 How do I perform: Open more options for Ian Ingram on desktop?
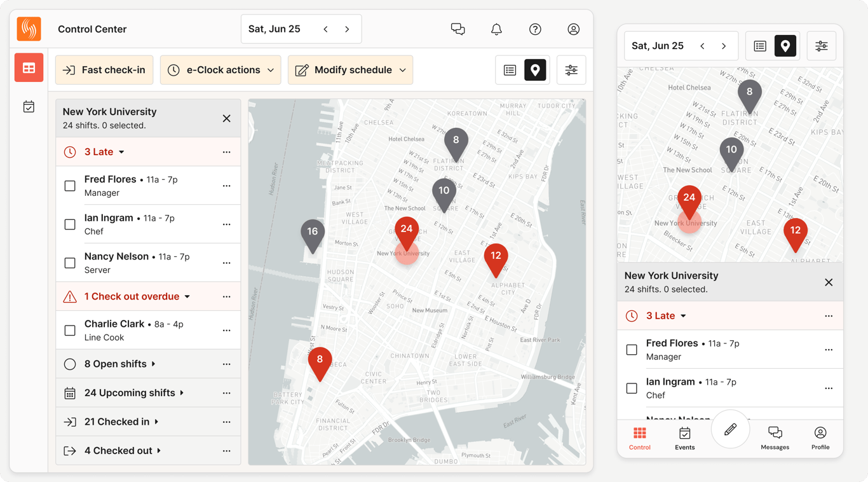226,224
